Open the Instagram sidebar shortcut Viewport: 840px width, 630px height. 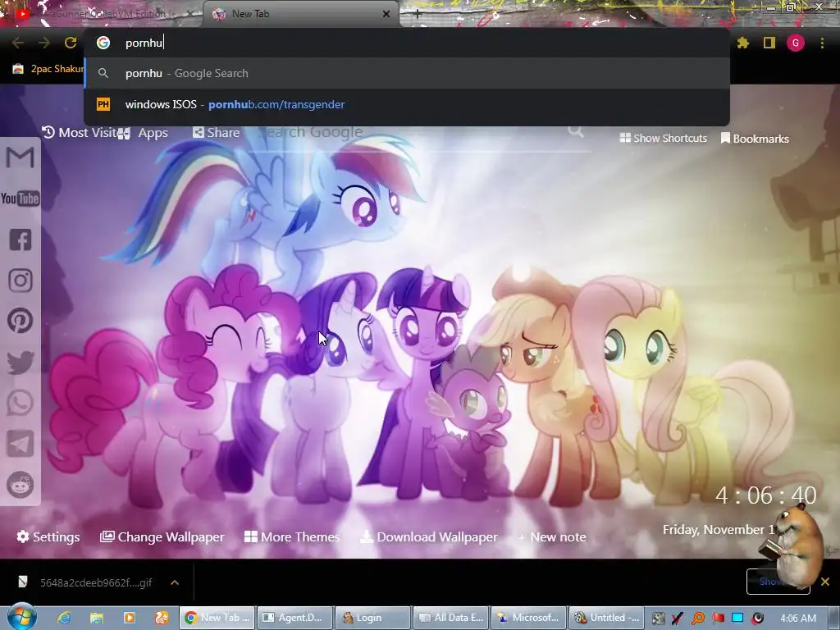[x=21, y=281]
